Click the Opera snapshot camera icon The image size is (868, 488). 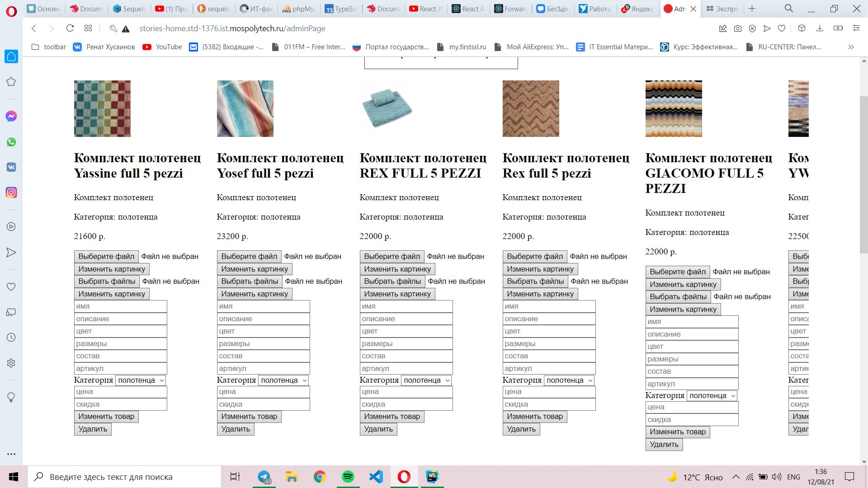[x=738, y=28]
